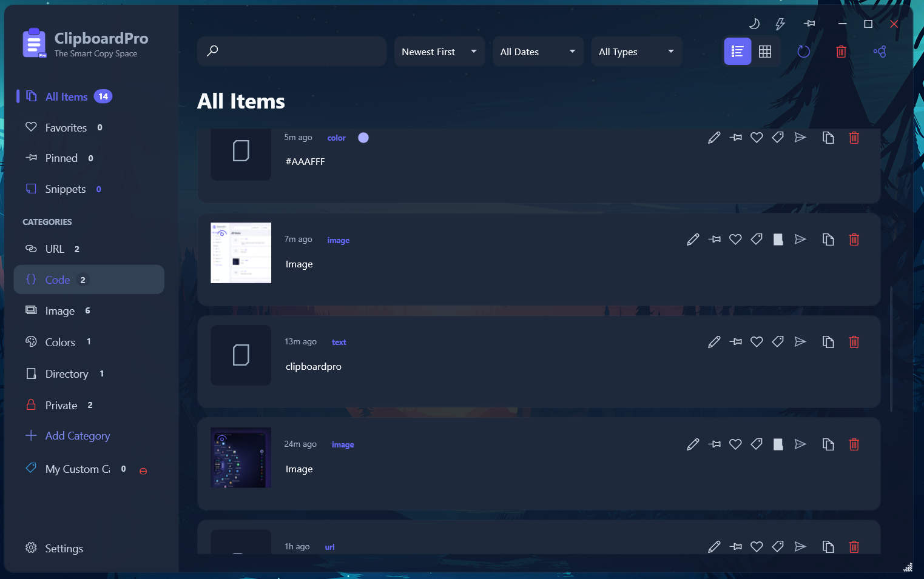The image size is (924, 579).
Task: Click into the search field
Action: coord(292,51)
